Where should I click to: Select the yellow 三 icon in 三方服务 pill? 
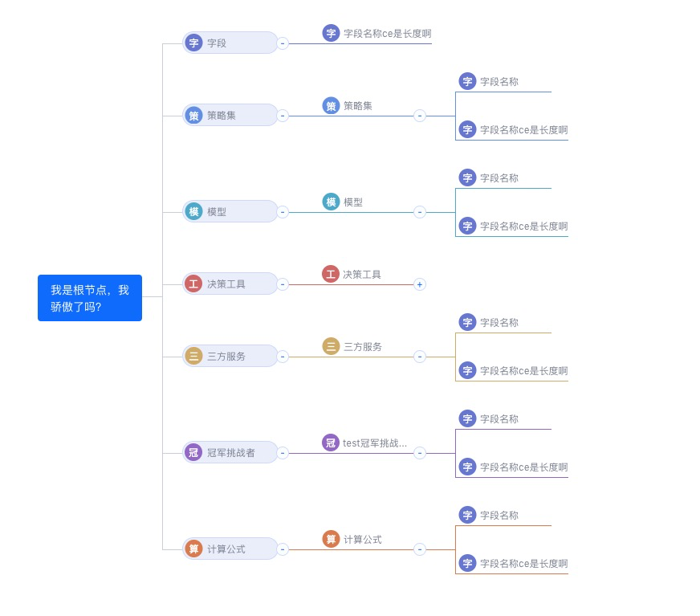193,356
